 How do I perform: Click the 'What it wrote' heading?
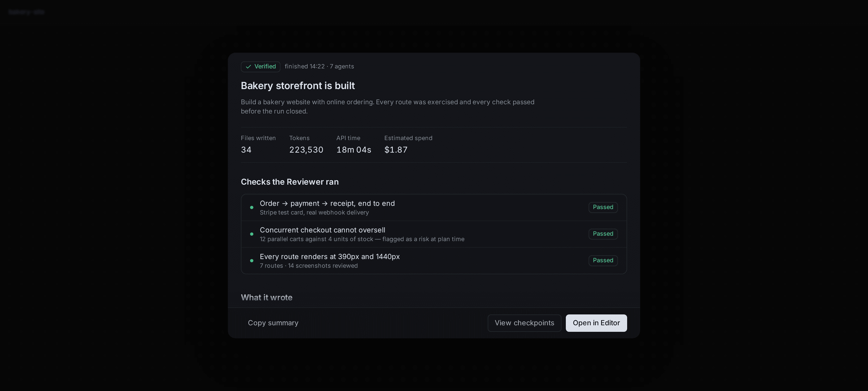point(267,298)
